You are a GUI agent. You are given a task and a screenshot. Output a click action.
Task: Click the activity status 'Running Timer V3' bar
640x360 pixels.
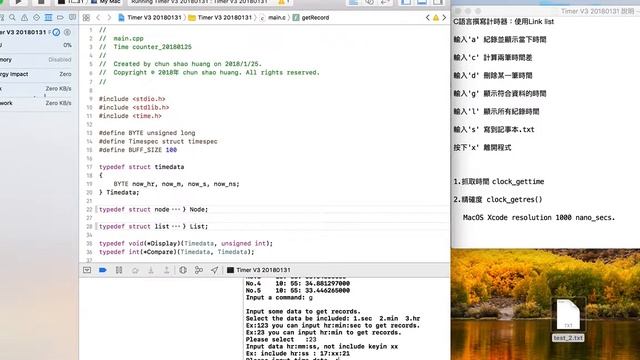point(210,2)
